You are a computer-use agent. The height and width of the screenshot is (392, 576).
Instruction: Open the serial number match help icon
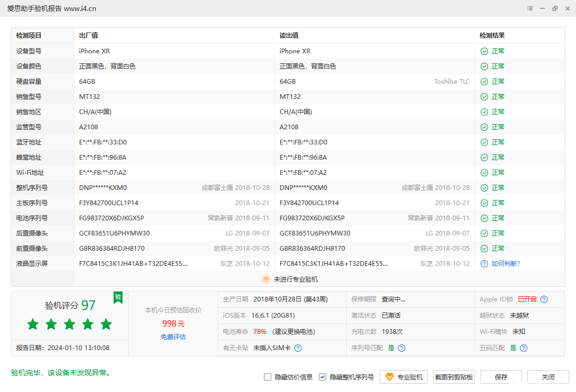[402, 348]
